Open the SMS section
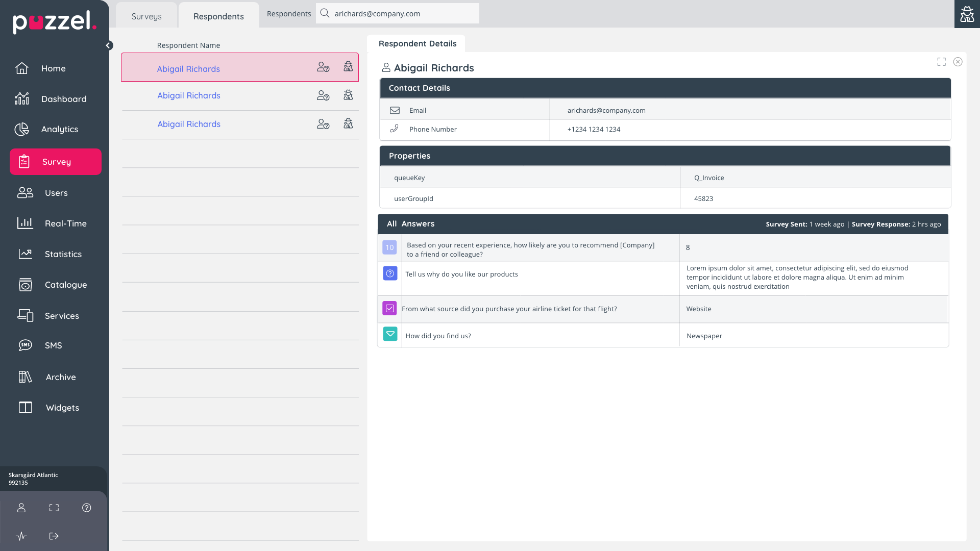 click(53, 345)
